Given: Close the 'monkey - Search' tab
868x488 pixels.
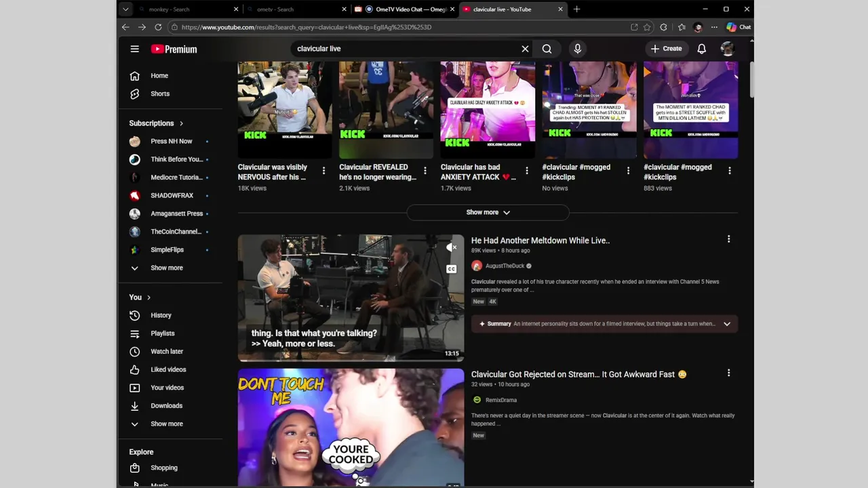Looking at the screenshot, I should coord(236,9).
